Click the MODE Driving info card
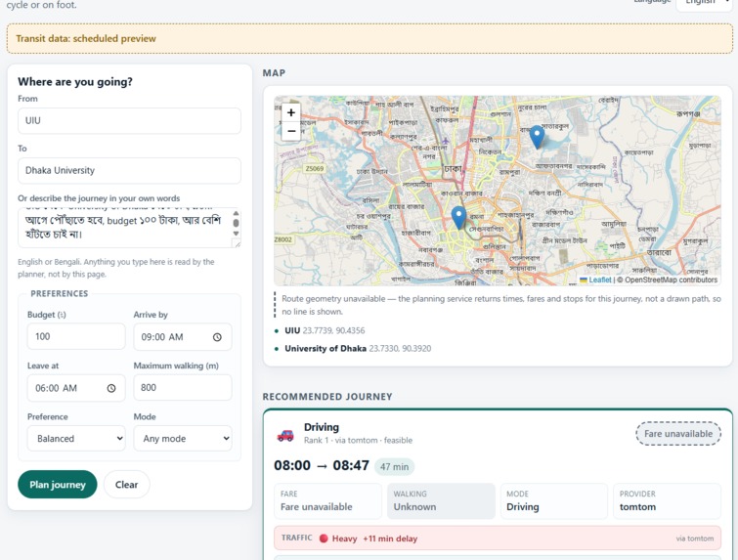The image size is (738, 560). [554, 501]
